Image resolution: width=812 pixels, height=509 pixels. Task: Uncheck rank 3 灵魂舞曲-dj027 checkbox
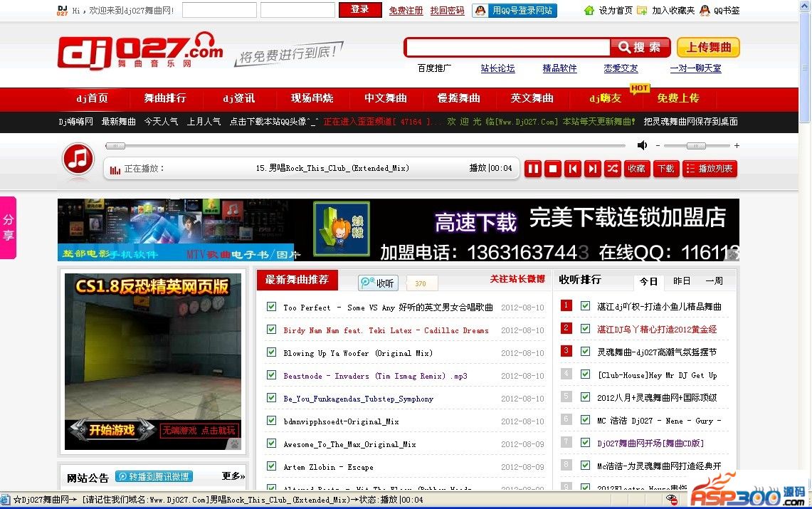pyautogui.click(x=585, y=352)
